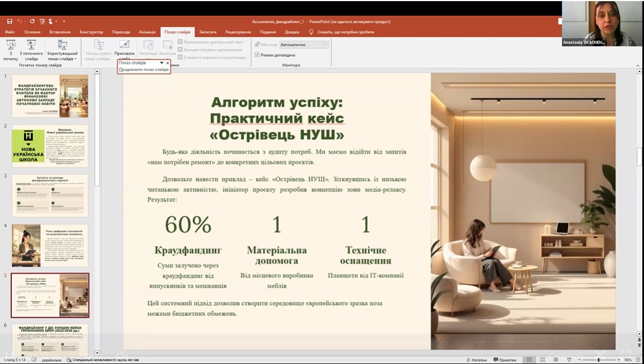The height and width of the screenshot is (364, 644).
Task: Click the Save icon in quick access toolbar
Action: point(10,22)
